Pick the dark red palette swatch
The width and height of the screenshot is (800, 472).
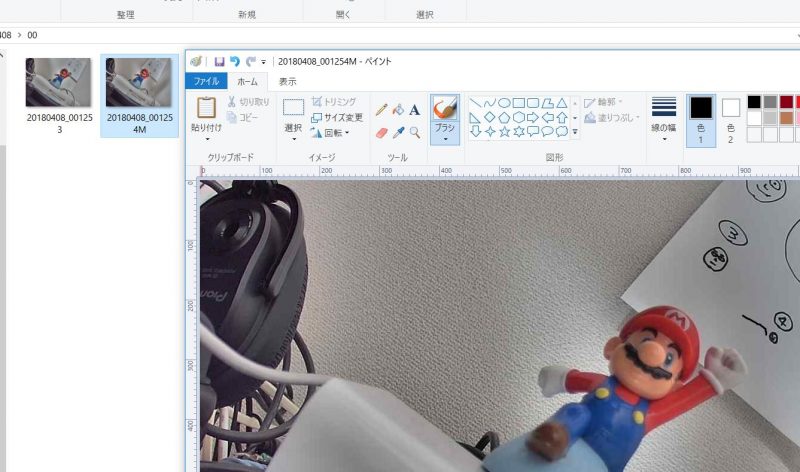pyautogui.click(x=786, y=102)
